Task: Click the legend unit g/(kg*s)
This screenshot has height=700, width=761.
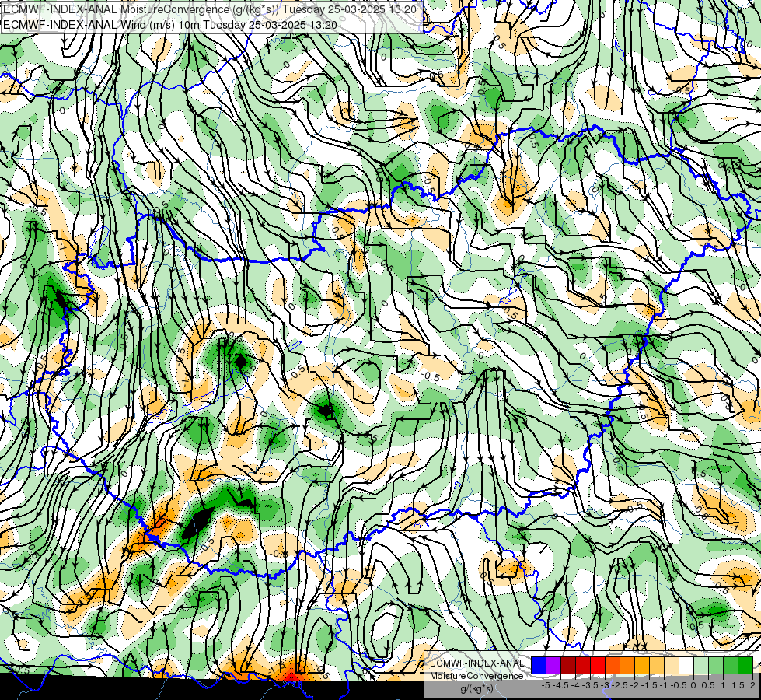Action: pyautogui.click(x=476, y=689)
